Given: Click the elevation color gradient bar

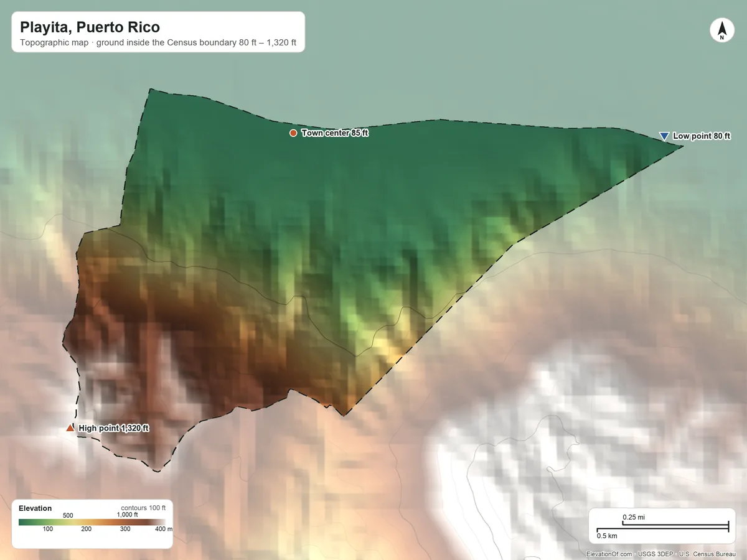Looking at the screenshot, I should point(92,523).
